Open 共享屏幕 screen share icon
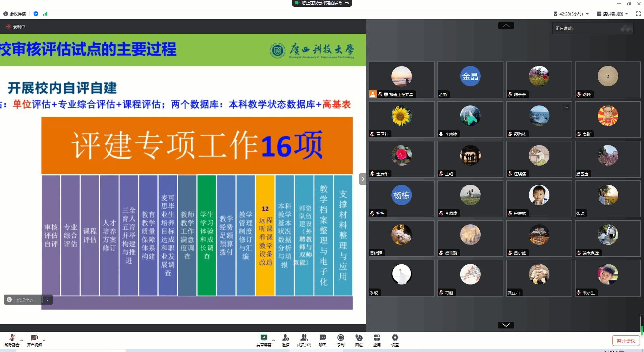Screen dimensions: 644x352 pos(264,340)
